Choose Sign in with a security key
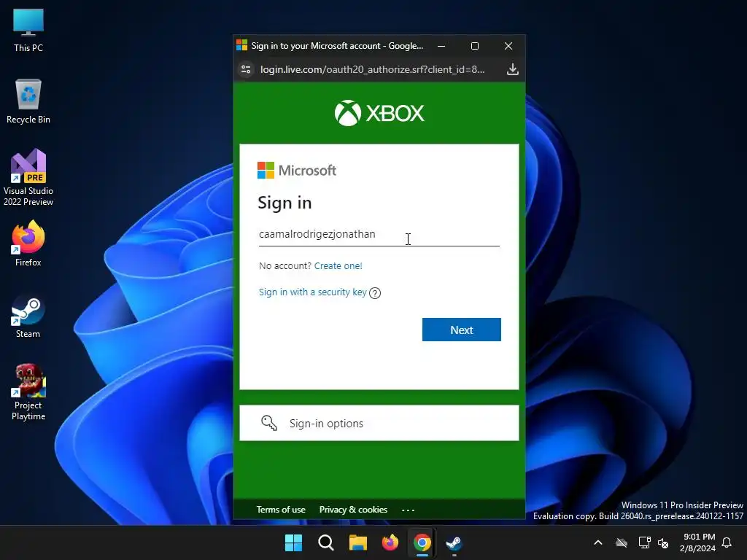Image resolution: width=747 pixels, height=560 pixels. coord(312,292)
